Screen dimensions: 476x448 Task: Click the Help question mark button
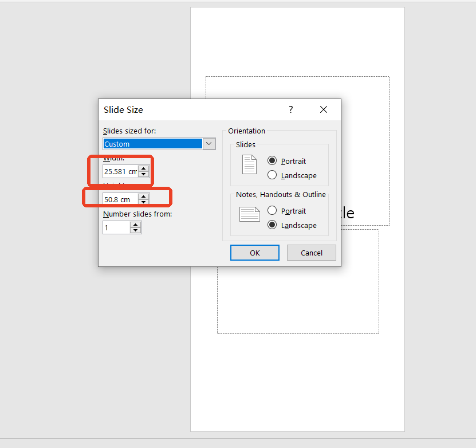point(290,109)
